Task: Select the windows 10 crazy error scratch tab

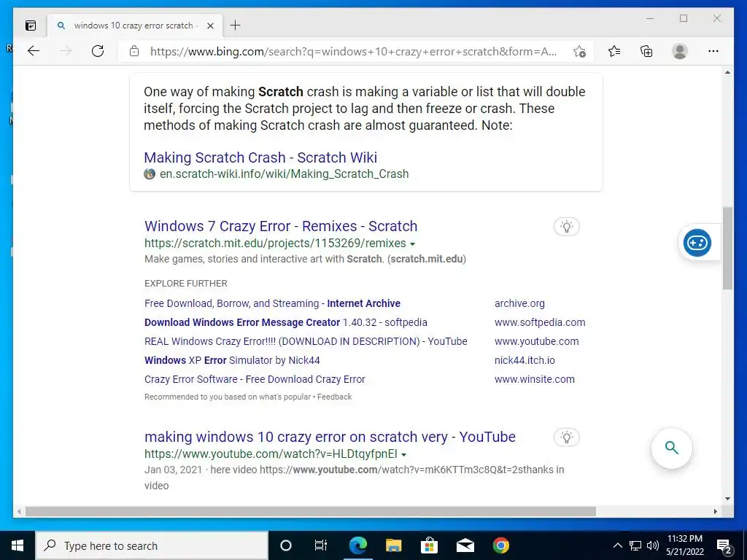Action: tap(135, 26)
